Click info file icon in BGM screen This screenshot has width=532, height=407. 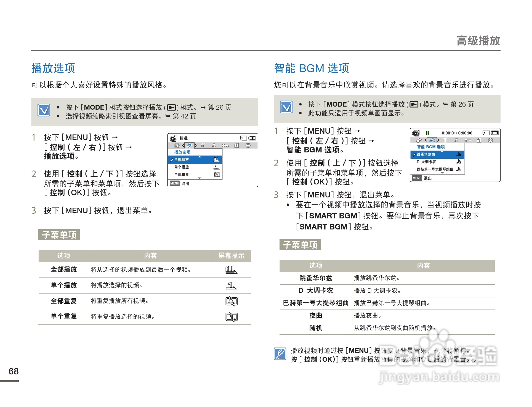479,140
